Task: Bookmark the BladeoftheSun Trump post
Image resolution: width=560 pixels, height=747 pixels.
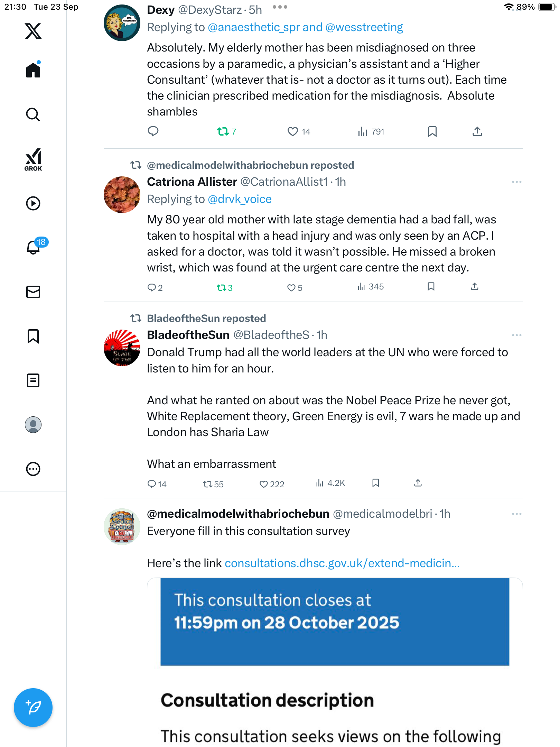Action: coord(376,483)
